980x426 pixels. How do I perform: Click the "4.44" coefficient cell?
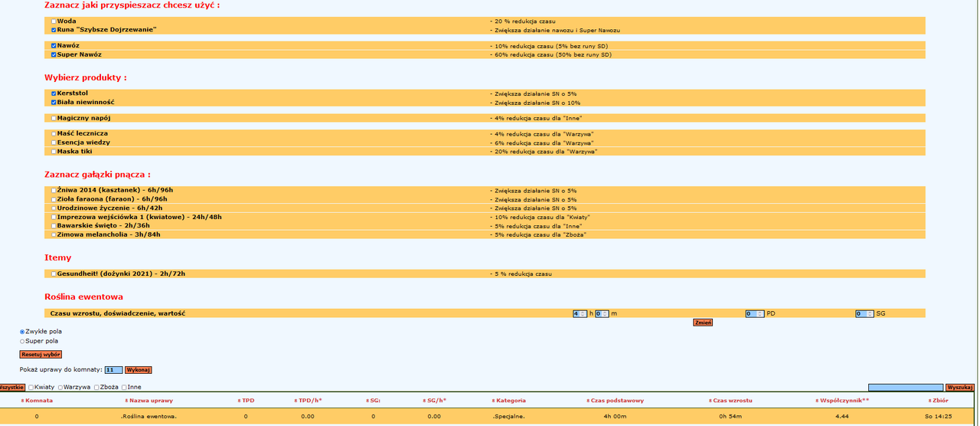coord(842,417)
